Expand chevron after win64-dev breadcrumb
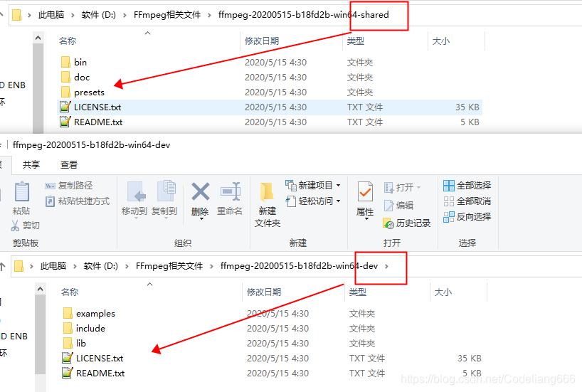Image resolution: width=582 pixels, height=392 pixels. (x=387, y=266)
